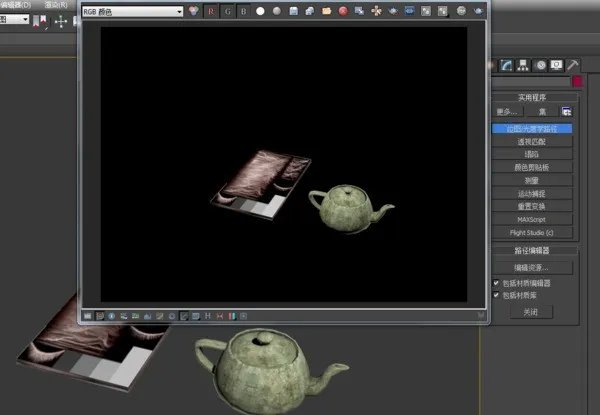Click the 编辑资源... button

531,267
